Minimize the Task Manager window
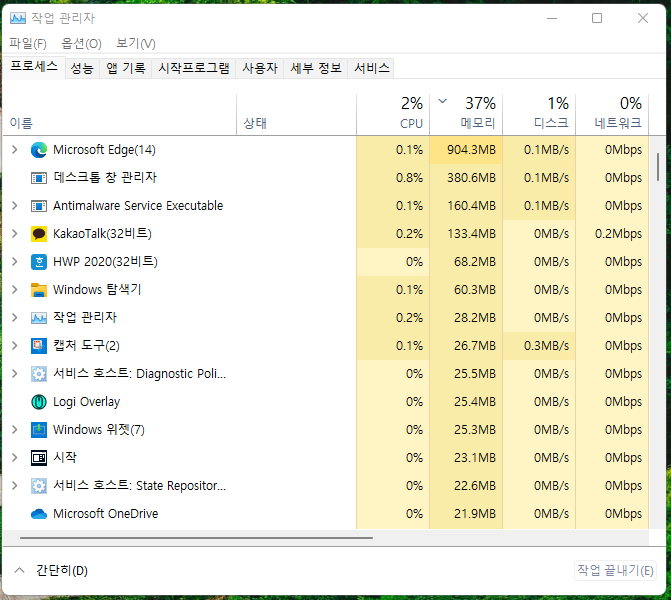The height and width of the screenshot is (600, 671). click(552, 18)
